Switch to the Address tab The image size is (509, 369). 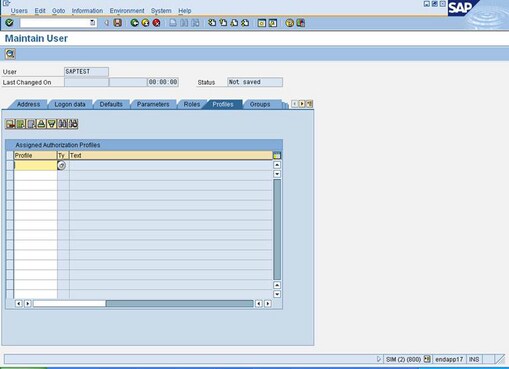28,104
